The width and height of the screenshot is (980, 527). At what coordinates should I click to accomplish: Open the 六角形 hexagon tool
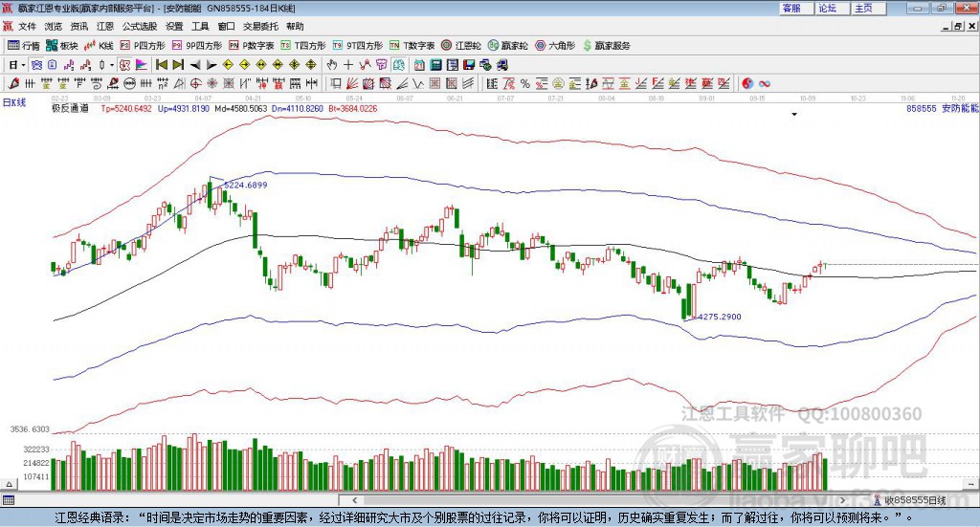point(554,45)
